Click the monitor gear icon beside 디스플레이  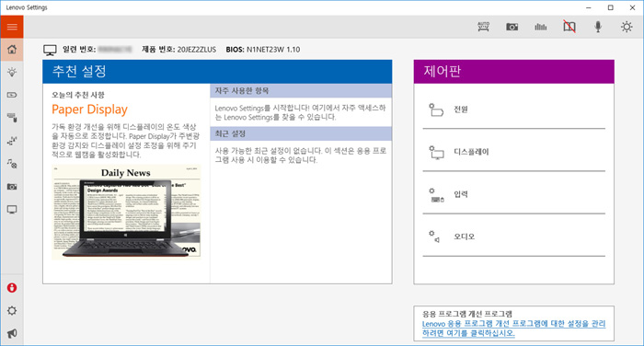[436, 153]
